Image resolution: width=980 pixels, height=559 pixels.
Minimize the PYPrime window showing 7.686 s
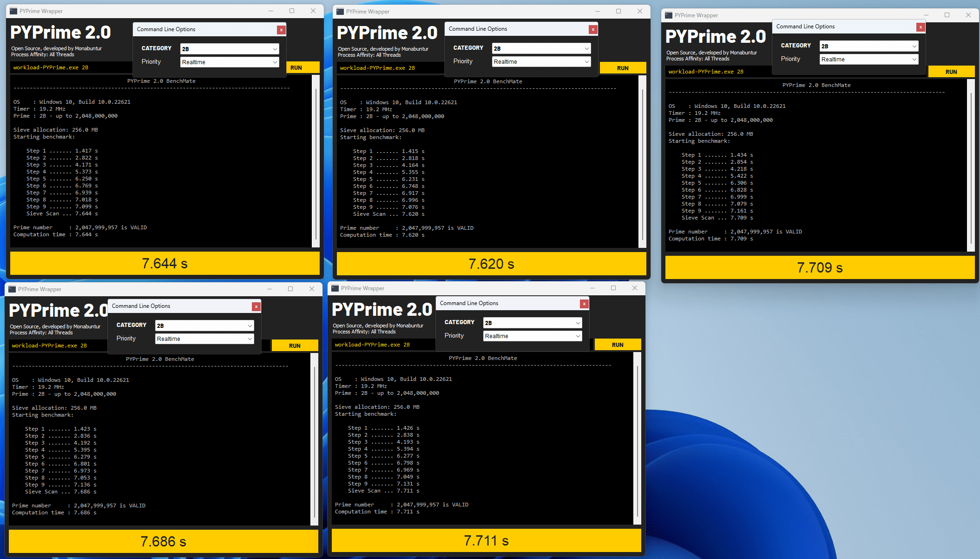coord(270,289)
